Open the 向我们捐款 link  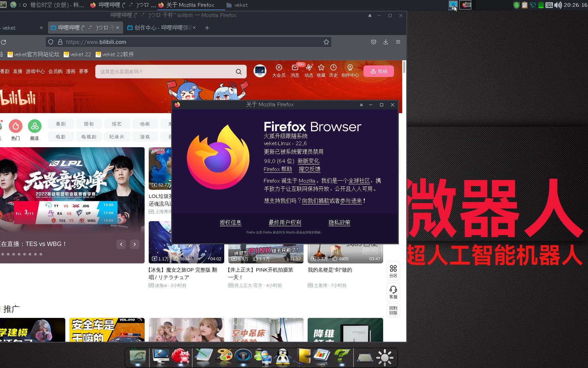coord(315,201)
